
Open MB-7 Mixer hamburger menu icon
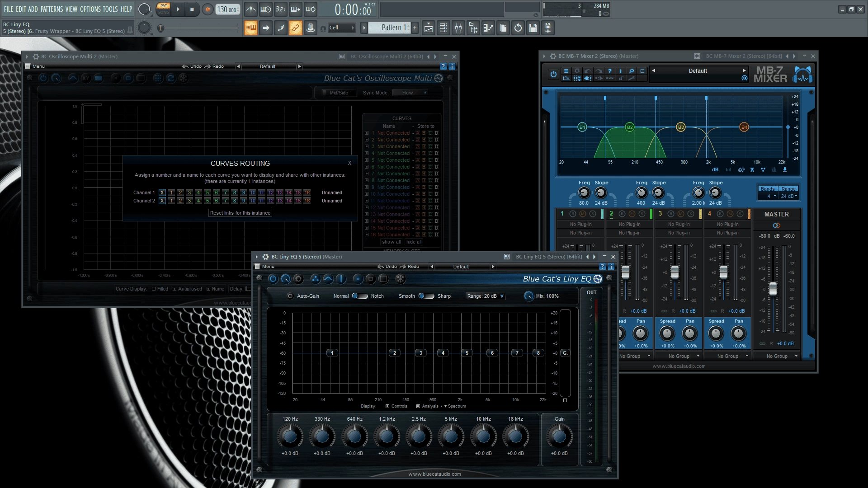[566, 71]
